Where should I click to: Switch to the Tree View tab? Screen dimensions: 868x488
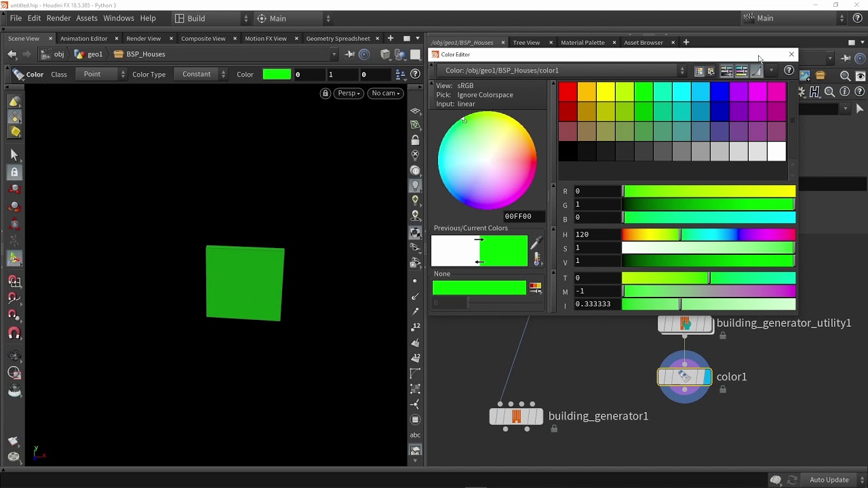526,43
